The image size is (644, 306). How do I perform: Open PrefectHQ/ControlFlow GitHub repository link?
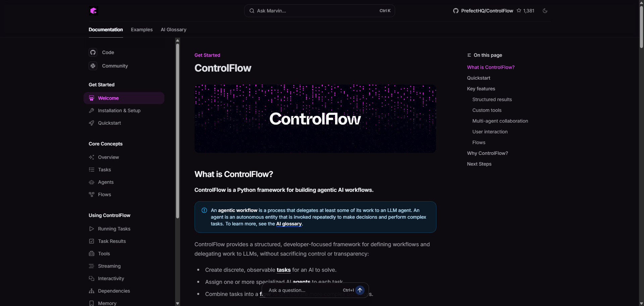[x=487, y=11]
